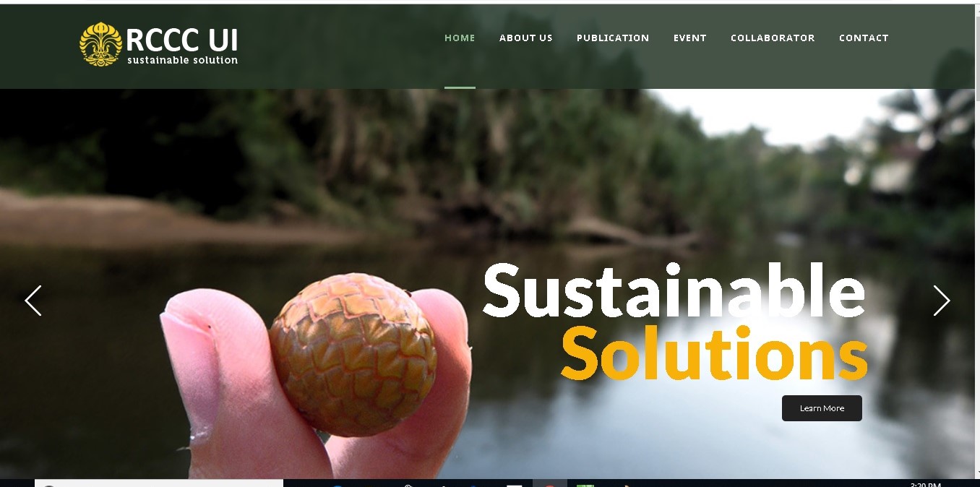Click the scaly round fruit in slide
The height and width of the screenshot is (487, 980).
tap(353, 355)
